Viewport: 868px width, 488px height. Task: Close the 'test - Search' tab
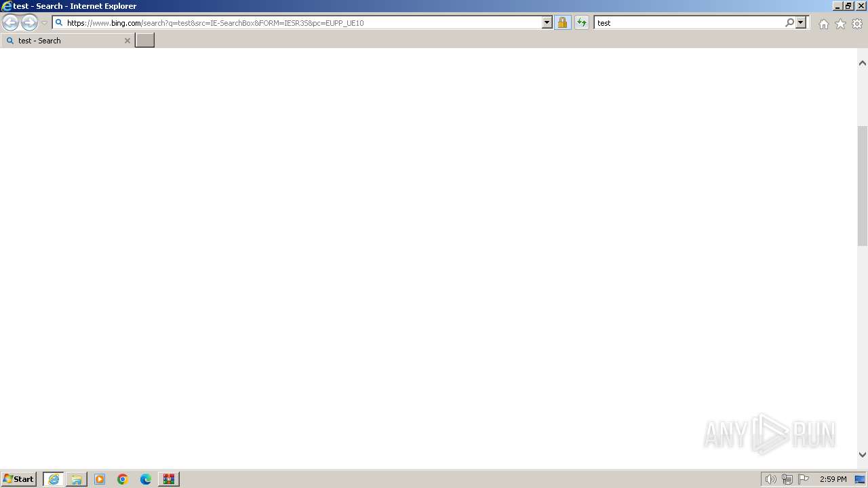point(127,41)
